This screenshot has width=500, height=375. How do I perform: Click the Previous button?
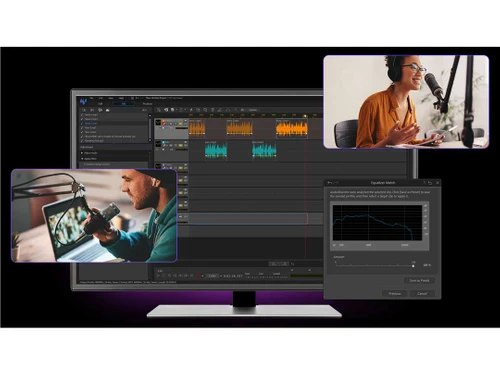[x=395, y=294]
